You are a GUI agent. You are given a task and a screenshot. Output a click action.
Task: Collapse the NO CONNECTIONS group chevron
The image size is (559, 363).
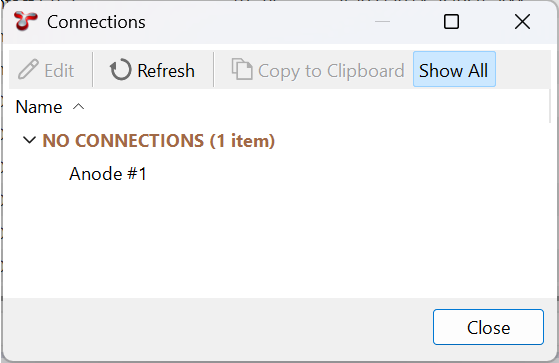pyautogui.click(x=29, y=140)
